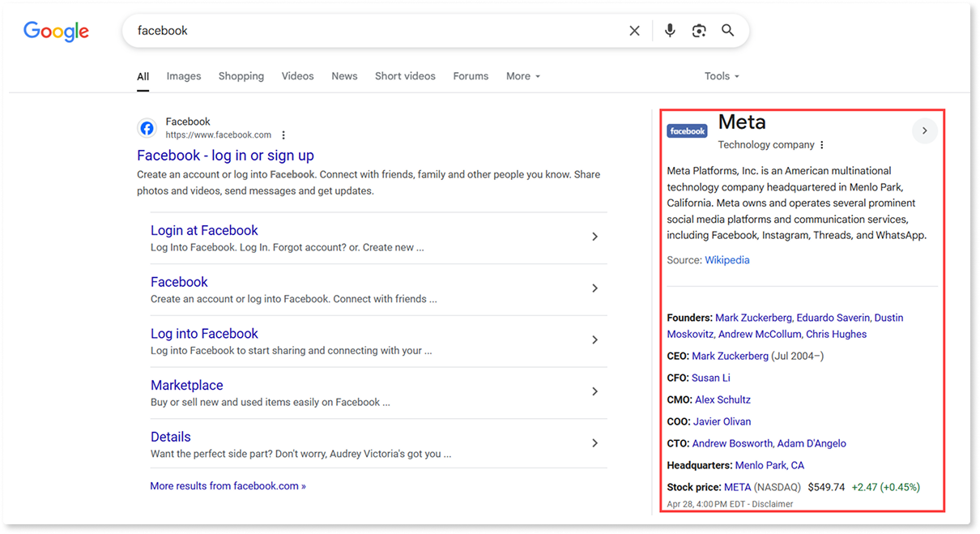Switch to the News tab
Image resolution: width=980 pixels, height=534 pixels.
344,76
